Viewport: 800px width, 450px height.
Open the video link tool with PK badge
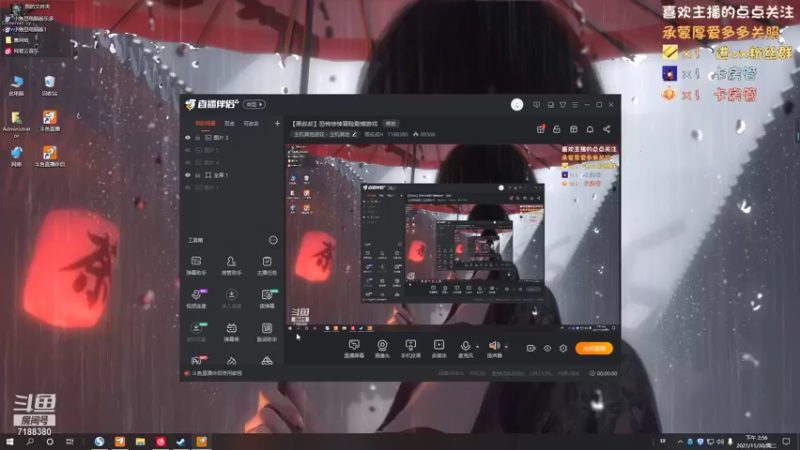pyautogui.click(x=196, y=299)
